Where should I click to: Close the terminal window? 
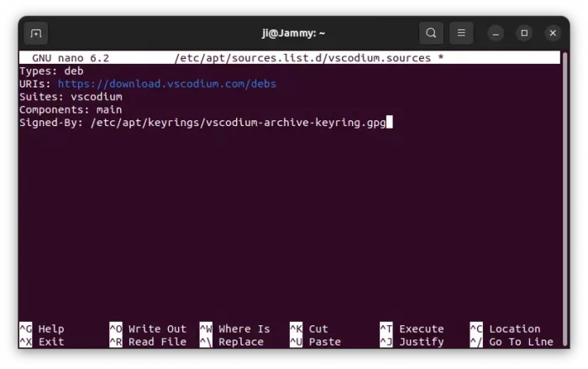[x=552, y=34]
